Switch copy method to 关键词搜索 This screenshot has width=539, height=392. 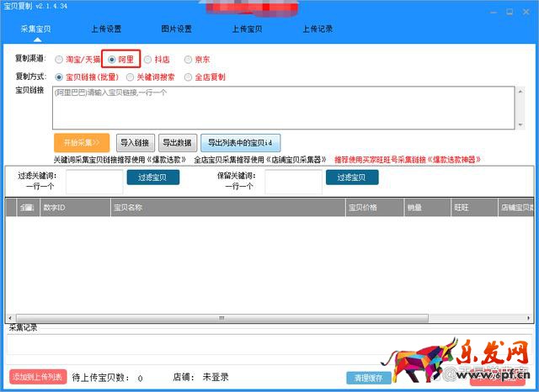coord(129,77)
